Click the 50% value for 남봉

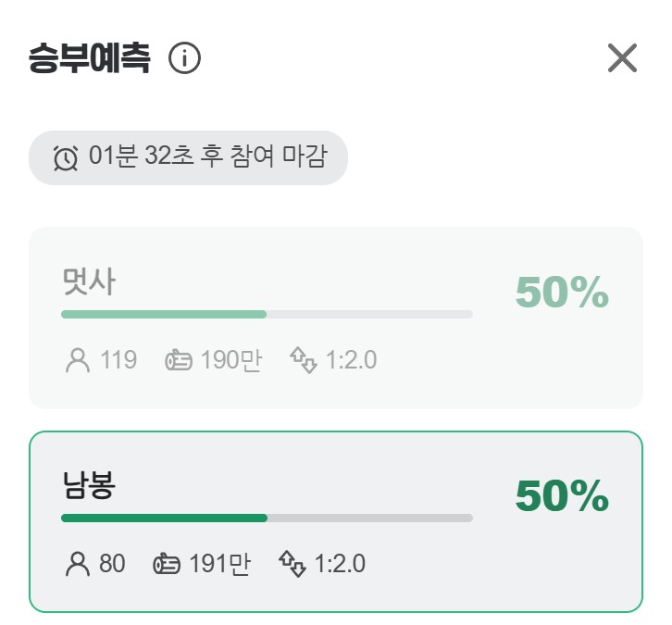point(562,496)
